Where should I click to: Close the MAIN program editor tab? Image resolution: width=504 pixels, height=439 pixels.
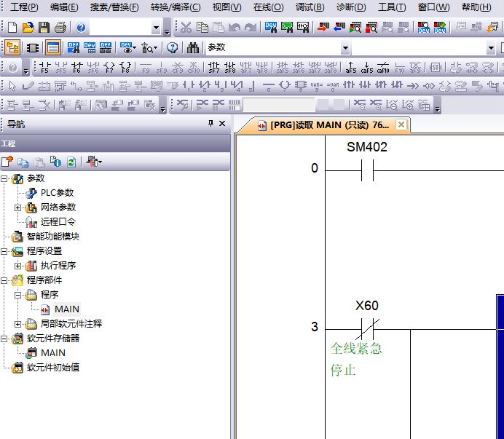point(401,125)
